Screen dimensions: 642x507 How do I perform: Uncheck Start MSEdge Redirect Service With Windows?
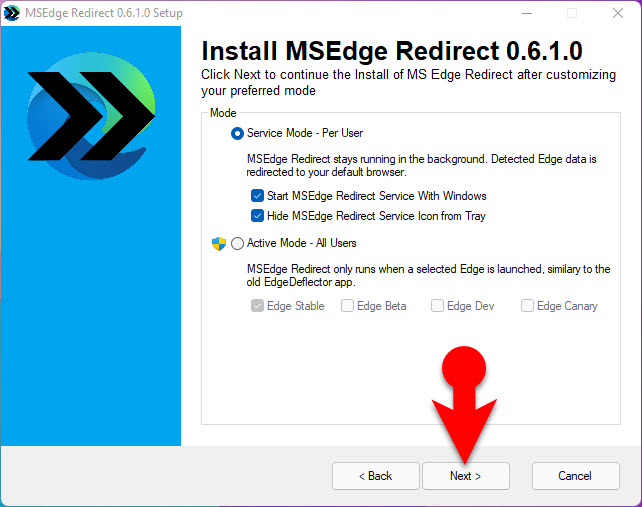point(257,196)
